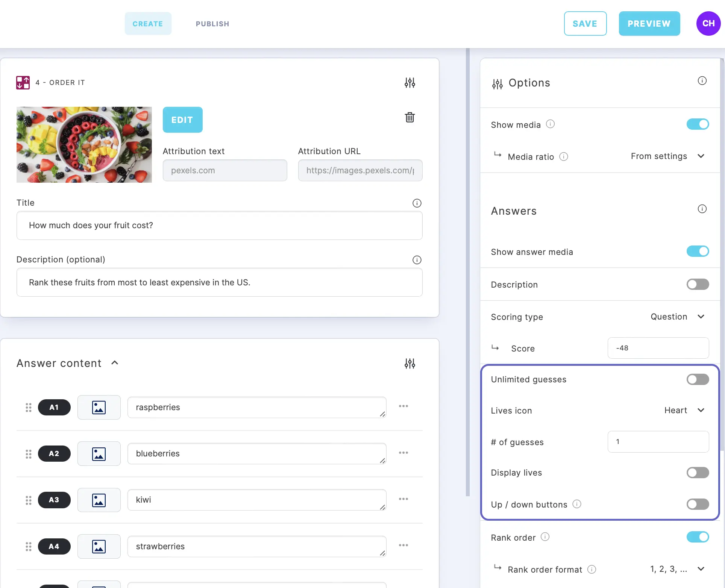Click info icon beside Up / down buttons
This screenshot has width=725, height=588.
[577, 504]
